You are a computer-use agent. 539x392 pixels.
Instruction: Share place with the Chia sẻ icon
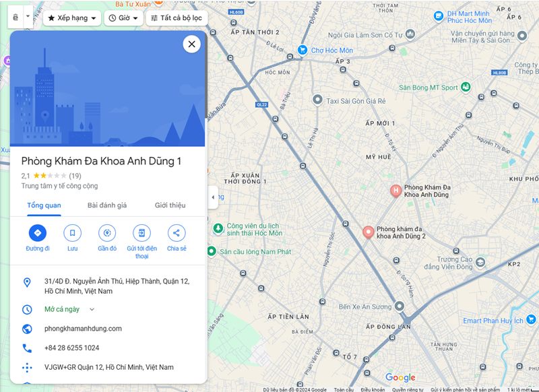point(177,233)
